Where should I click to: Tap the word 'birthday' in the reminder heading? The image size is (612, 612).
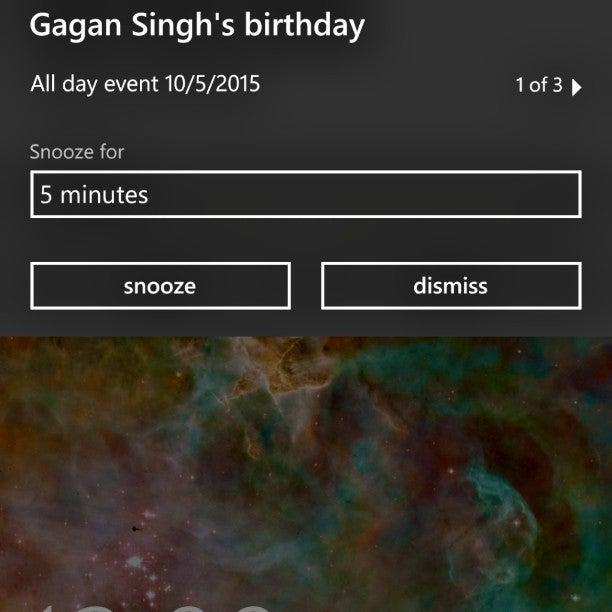click(304, 26)
